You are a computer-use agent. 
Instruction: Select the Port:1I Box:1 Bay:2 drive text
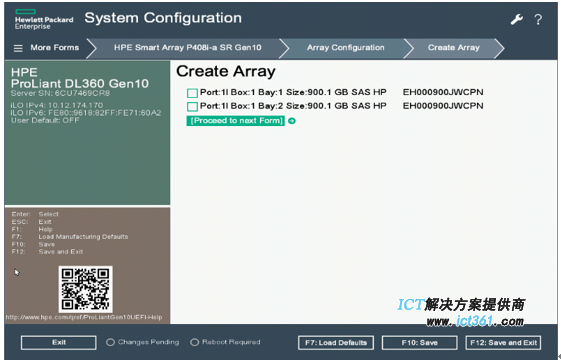click(x=293, y=106)
